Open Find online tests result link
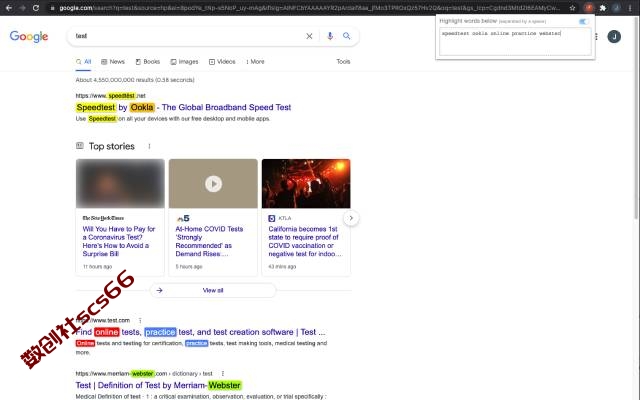This screenshot has height=400, width=640. pyautogui.click(x=200, y=332)
